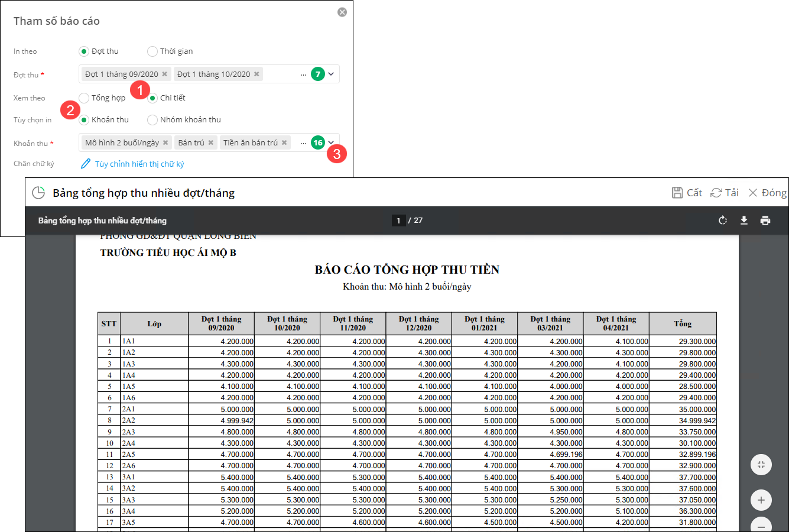This screenshot has height=532, width=789.
Task: Click the Cất save icon button
Action: pyautogui.click(x=687, y=193)
